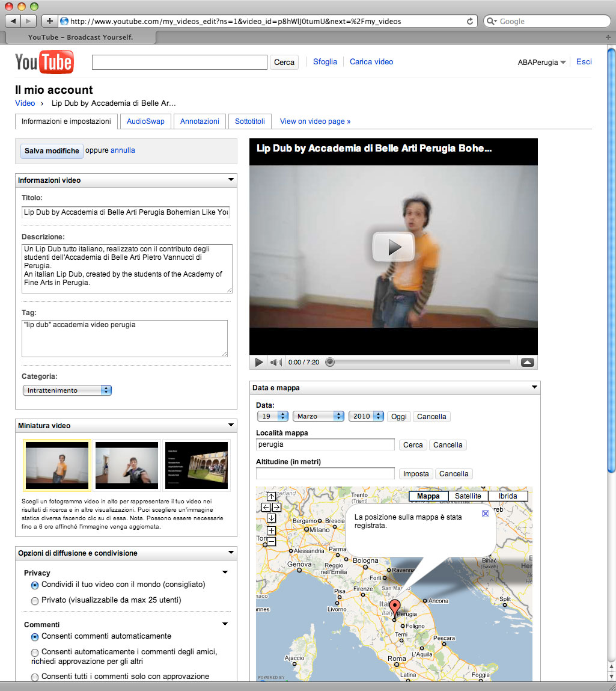Select the 'Informazioni e impostazioni' tab
The height and width of the screenshot is (691, 616).
coord(66,121)
